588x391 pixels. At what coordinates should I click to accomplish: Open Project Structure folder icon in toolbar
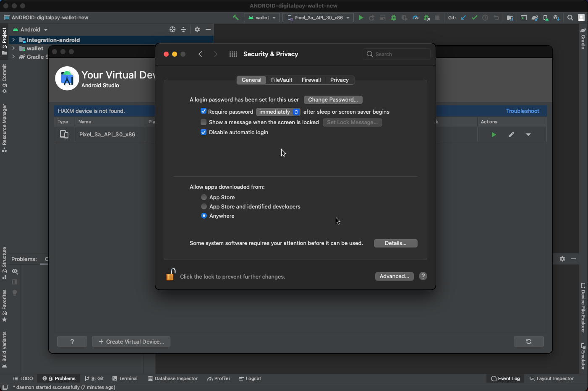(510, 18)
